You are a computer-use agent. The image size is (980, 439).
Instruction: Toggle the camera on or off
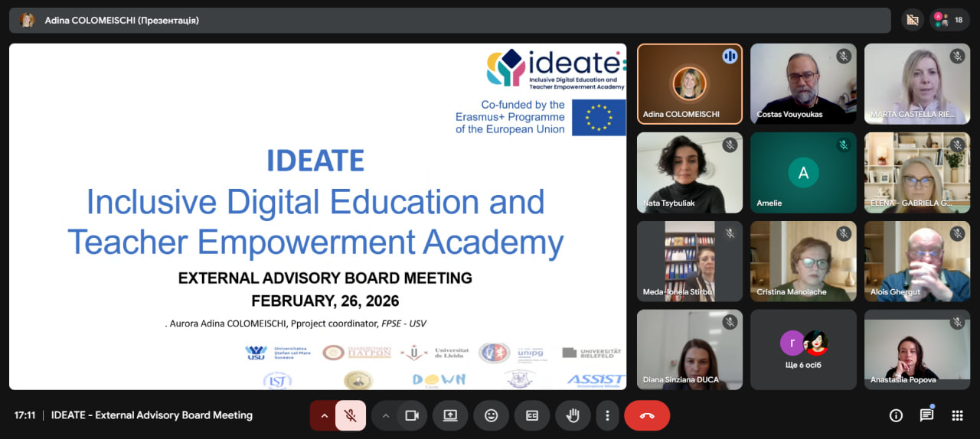click(412, 415)
